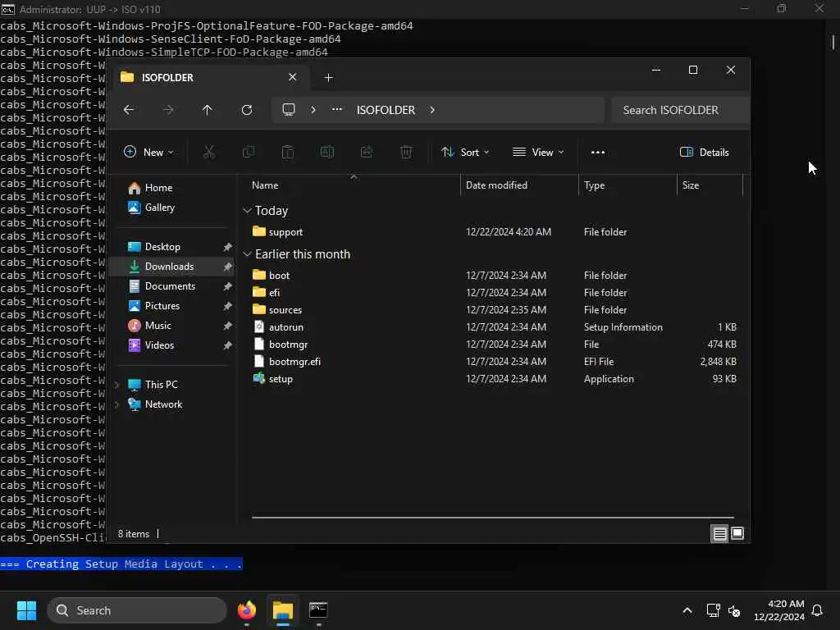Viewport: 840px width, 630px height.
Task: Switch to large thumbnails view icon
Action: (737, 533)
